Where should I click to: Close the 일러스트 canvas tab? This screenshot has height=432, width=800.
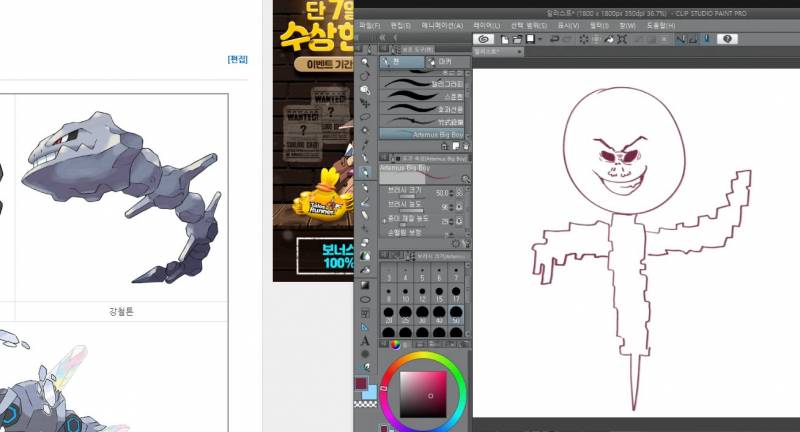[519, 52]
